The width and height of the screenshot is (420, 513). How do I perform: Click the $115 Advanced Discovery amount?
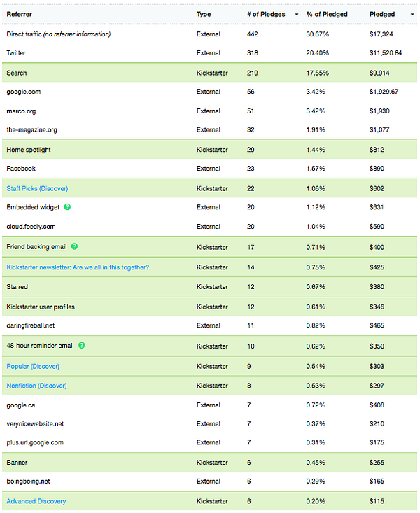[377, 501]
